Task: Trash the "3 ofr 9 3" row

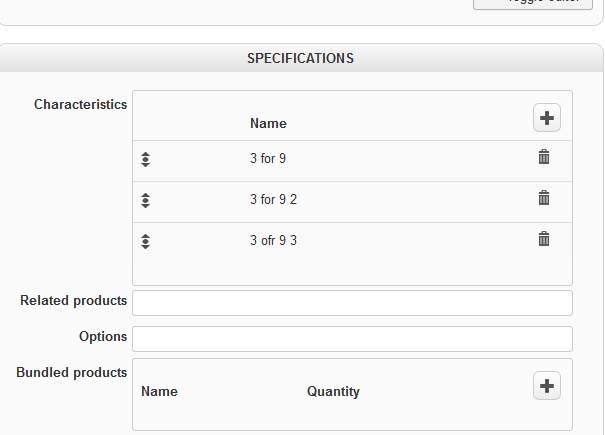Action: (x=544, y=239)
